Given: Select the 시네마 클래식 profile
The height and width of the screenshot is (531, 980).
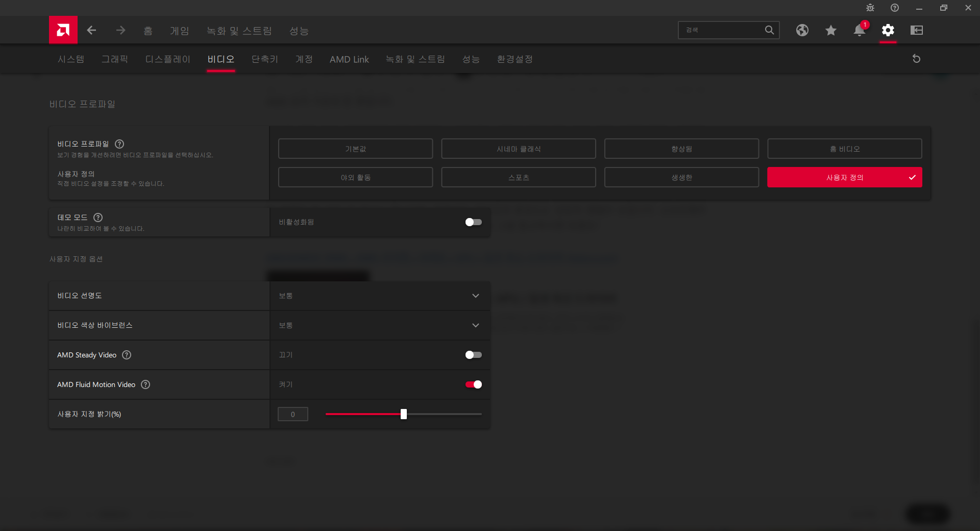Looking at the screenshot, I should (519, 149).
